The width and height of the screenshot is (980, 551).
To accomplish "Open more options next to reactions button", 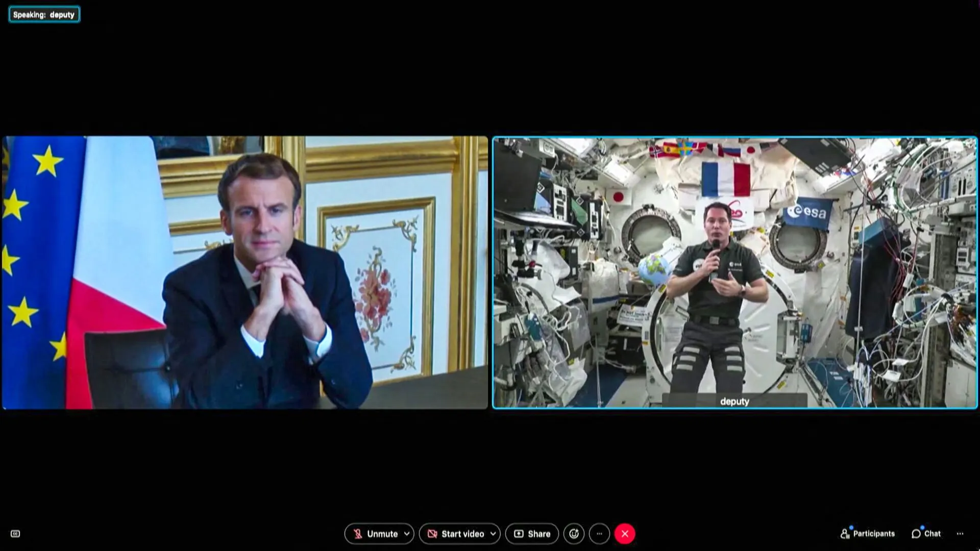I will (x=599, y=534).
